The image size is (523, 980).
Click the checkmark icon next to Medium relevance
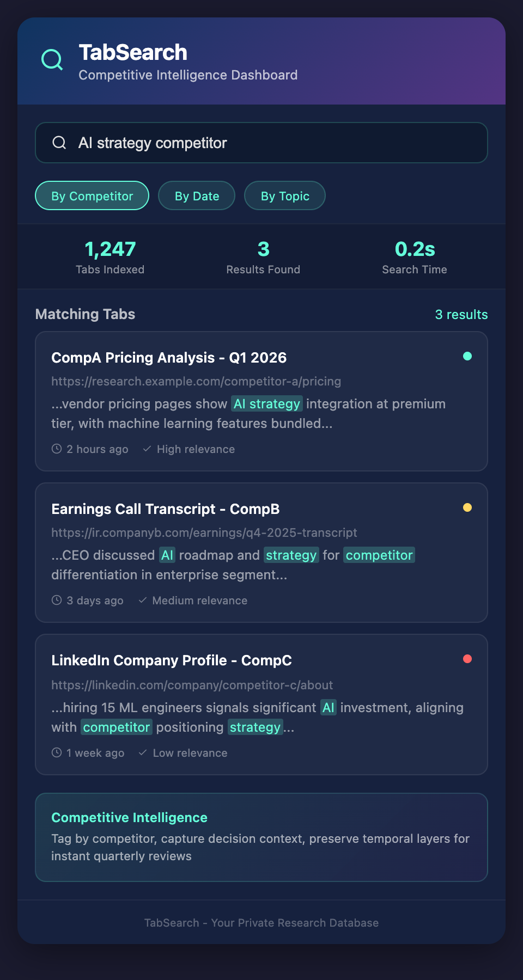pyautogui.click(x=143, y=601)
